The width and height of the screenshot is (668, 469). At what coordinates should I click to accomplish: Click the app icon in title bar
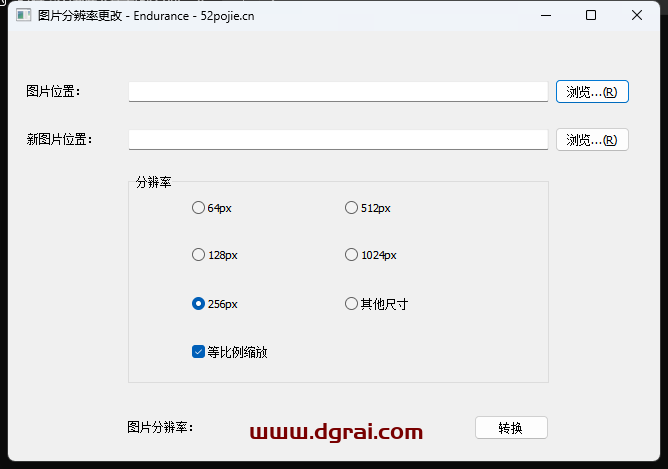[23, 16]
